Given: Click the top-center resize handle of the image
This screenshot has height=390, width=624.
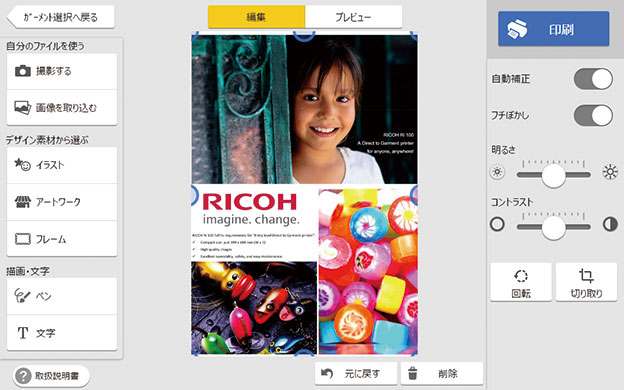Looking at the screenshot, I should [304, 35].
